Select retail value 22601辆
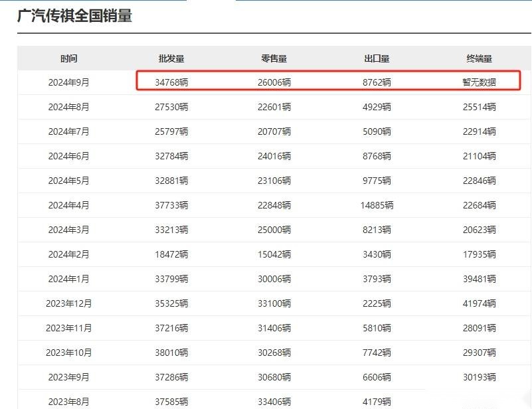The width and height of the screenshot is (532, 409). pyautogui.click(x=274, y=107)
